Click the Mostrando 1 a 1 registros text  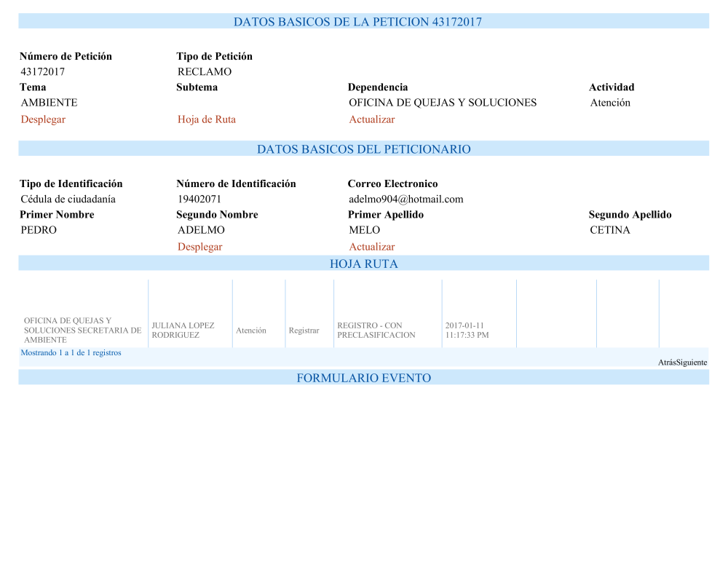tap(71, 353)
